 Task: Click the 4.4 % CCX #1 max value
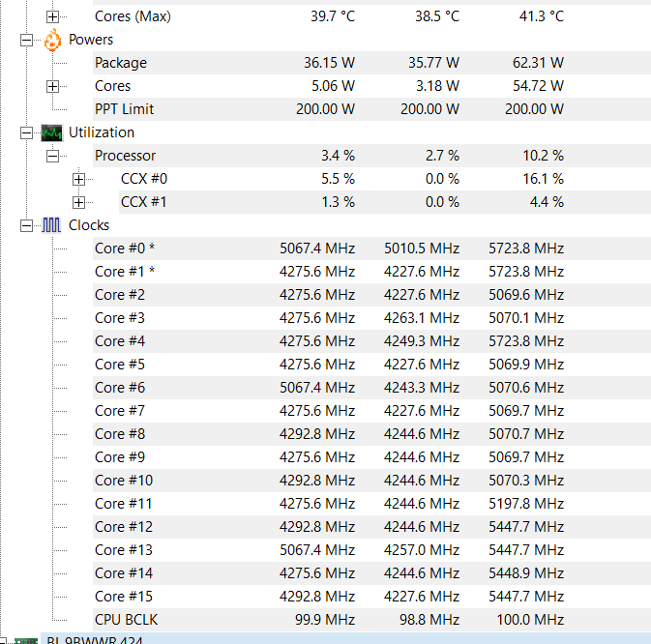pos(547,202)
